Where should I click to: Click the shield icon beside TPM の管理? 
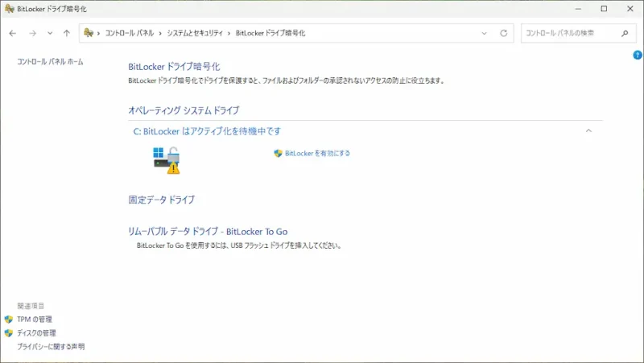tap(9, 320)
